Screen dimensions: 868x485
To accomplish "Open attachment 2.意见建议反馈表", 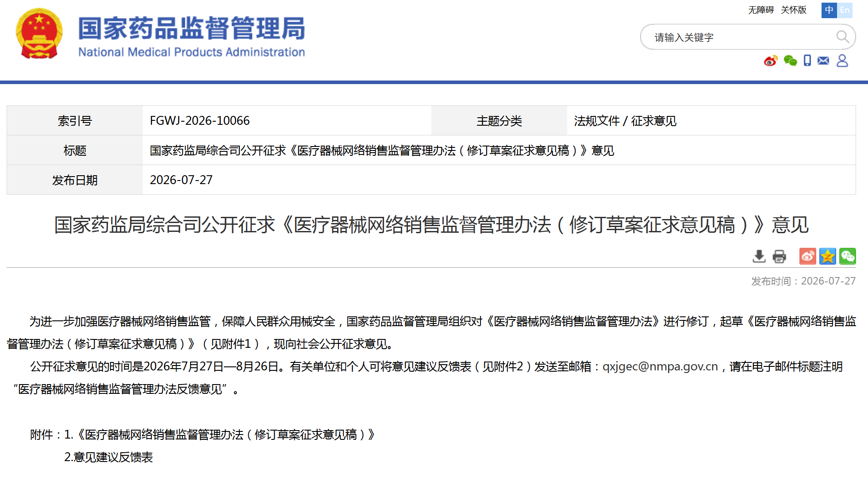I will pos(108,457).
